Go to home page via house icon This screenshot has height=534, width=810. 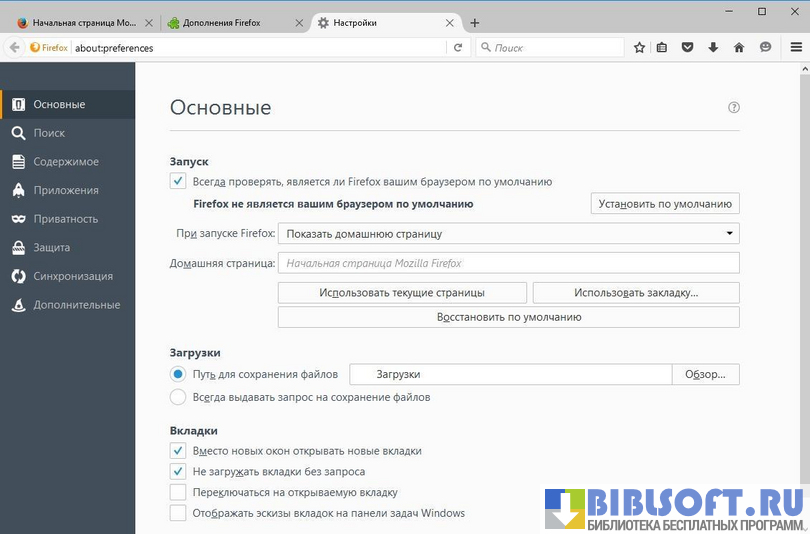(739, 47)
